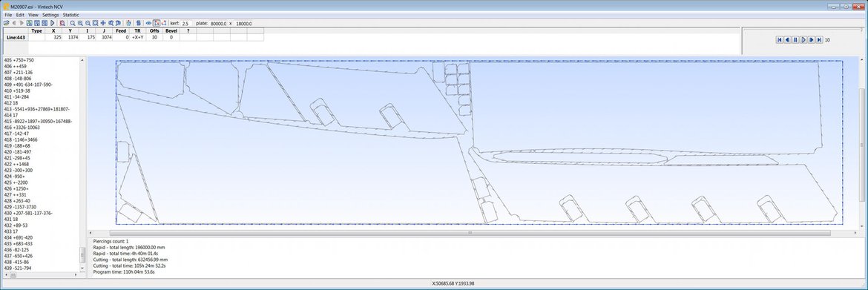Click the J cell showing 3074
The width and height of the screenshot is (868, 290).
pos(104,38)
